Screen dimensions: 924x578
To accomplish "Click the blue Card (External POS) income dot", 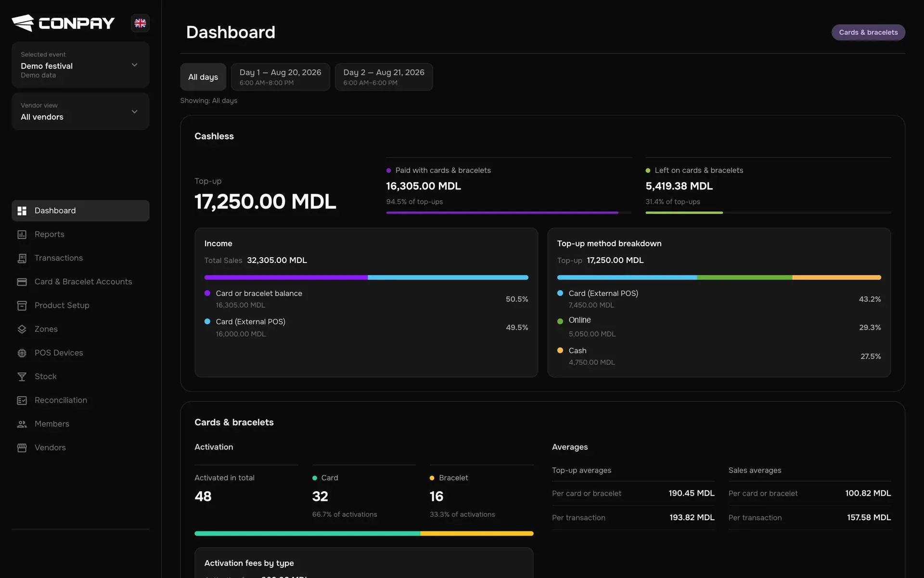I will [x=207, y=322].
